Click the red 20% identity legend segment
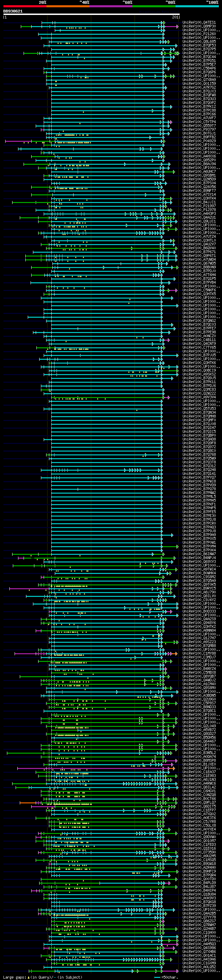Screen dimensions: 222x980 (x=25, y=7)
